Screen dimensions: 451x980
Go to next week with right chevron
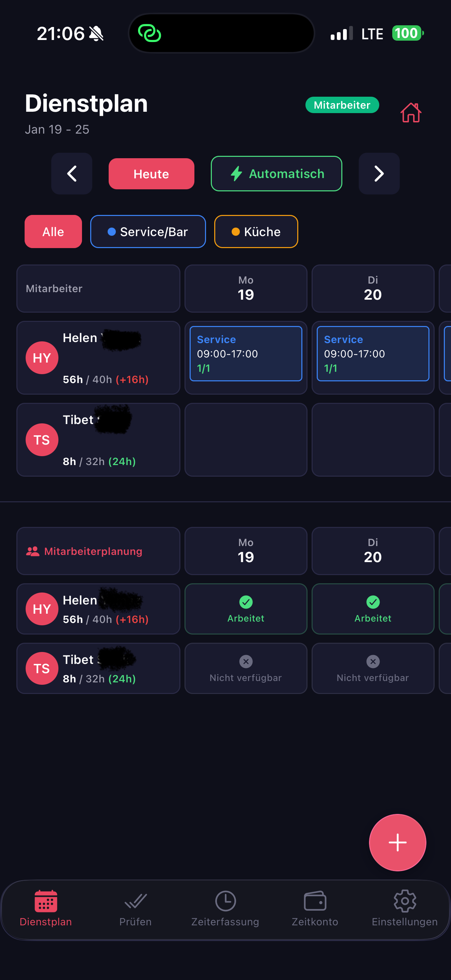click(x=379, y=174)
